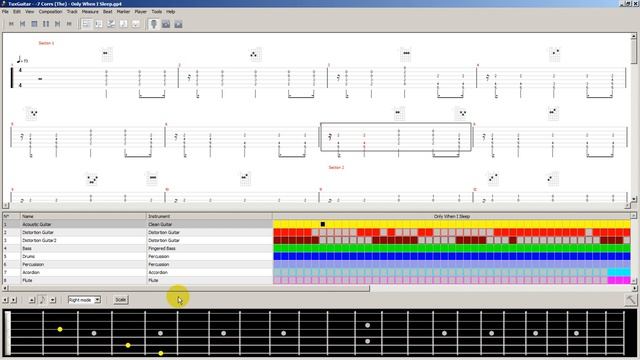Click the fretboard settings icon at right

[x=631, y=300]
